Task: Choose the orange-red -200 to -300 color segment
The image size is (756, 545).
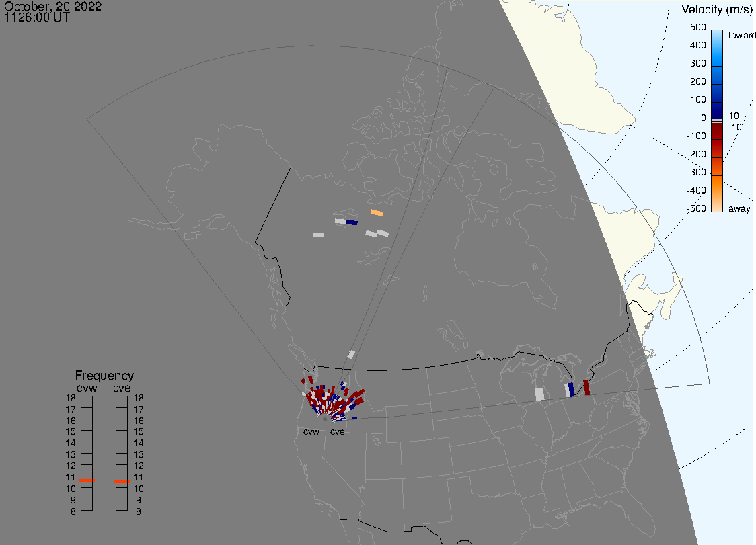Action: (717, 167)
